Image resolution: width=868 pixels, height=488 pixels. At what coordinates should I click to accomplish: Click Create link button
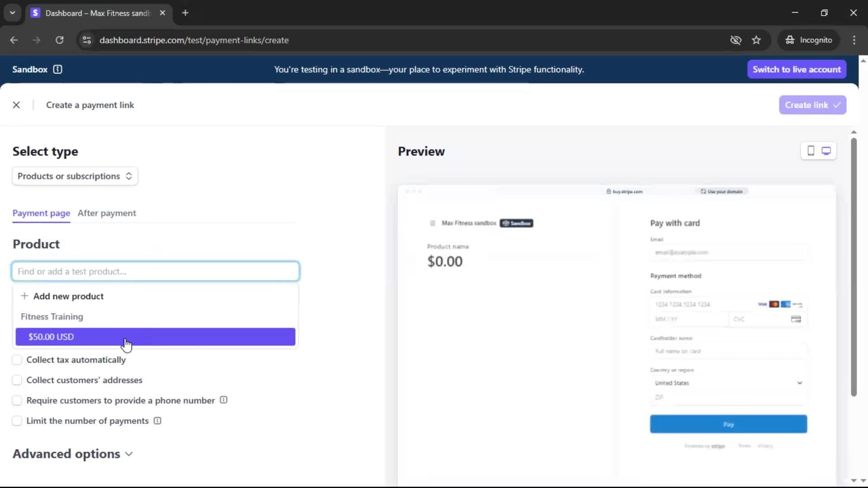click(x=812, y=105)
